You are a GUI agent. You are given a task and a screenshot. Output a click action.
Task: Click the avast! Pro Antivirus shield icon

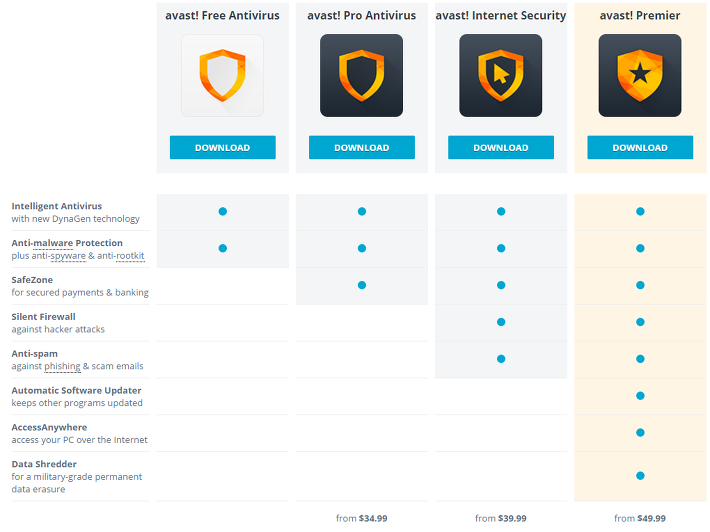pyautogui.click(x=361, y=76)
